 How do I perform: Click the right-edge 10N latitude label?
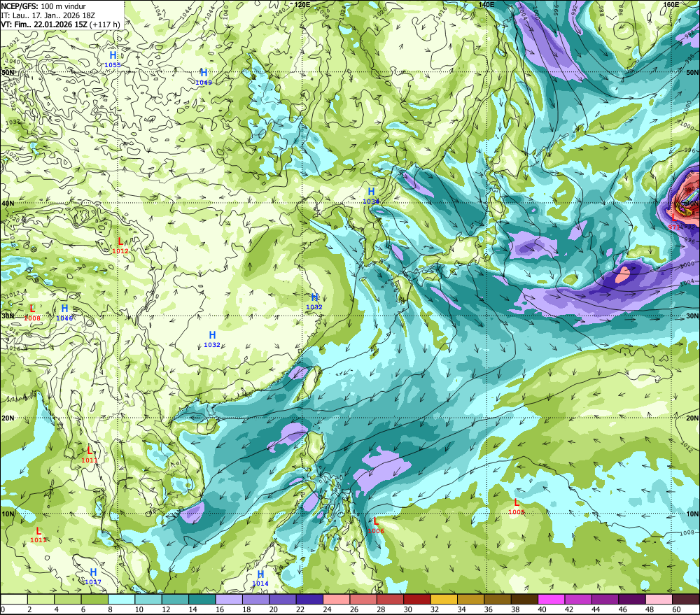click(692, 514)
